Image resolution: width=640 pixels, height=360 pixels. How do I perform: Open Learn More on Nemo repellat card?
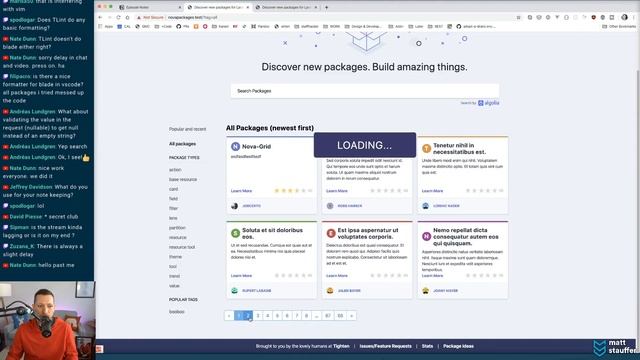pos(432,276)
